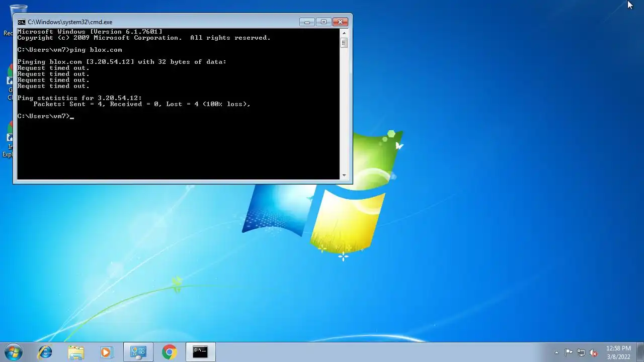644x362 pixels.
Task: Click the cmd vertical scrollbar thumb
Action: (x=344, y=42)
